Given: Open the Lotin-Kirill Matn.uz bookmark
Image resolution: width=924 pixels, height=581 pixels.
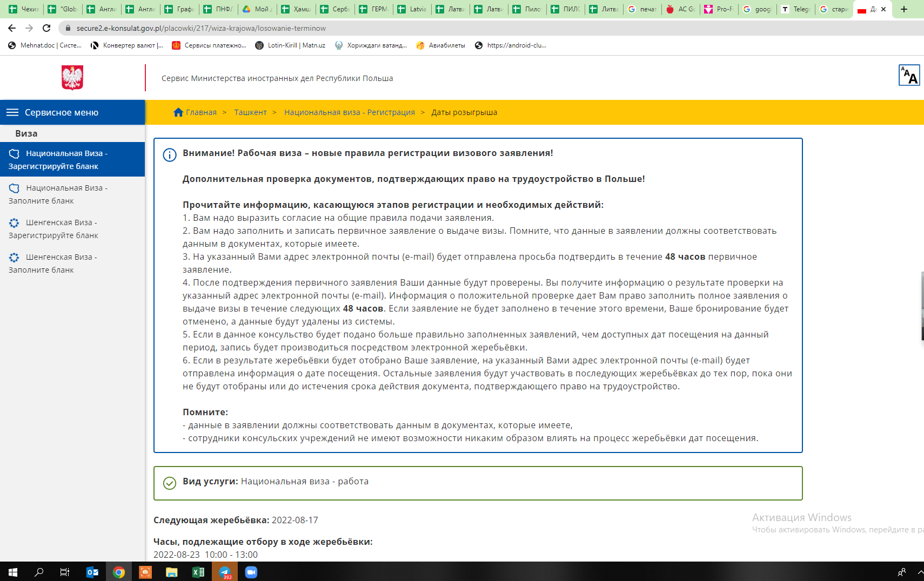Looking at the screenshot, I should click(x=291, y=45).
